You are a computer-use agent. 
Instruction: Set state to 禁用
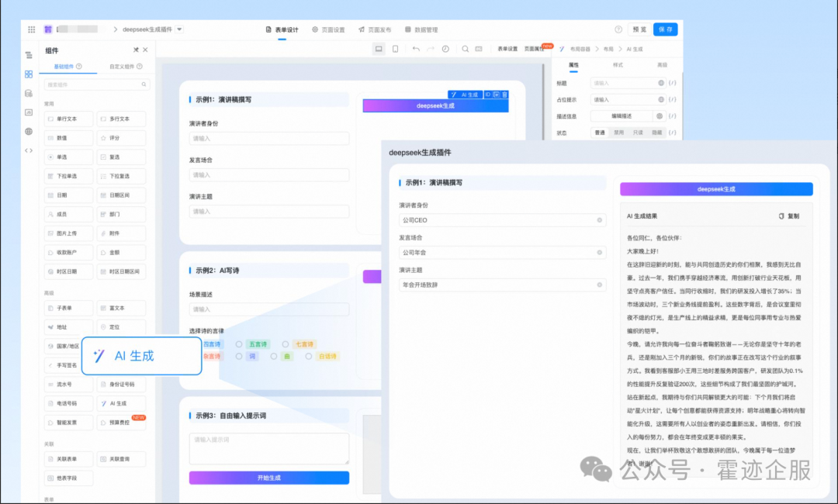click(619, 133)
